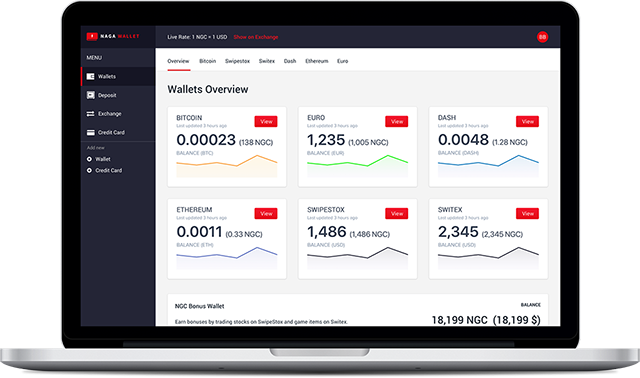
Task: Click the Exchange arrows icon
Action: (x=91, y=113)
